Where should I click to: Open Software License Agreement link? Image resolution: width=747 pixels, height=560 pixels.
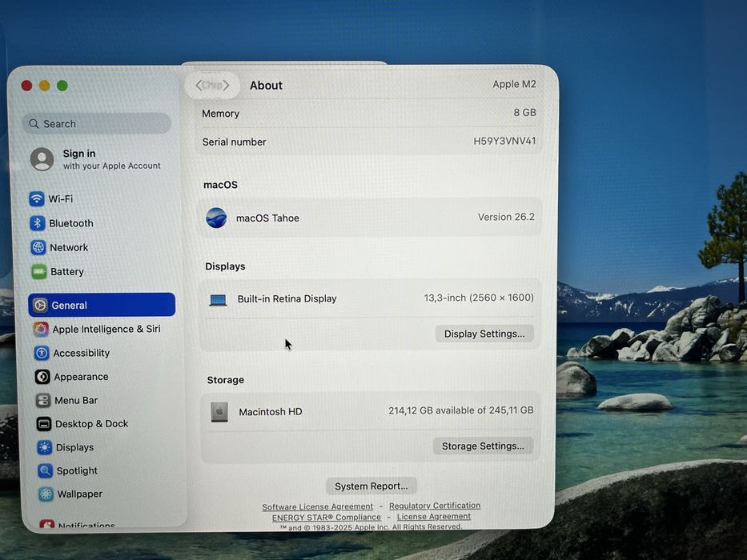(x=317, y=506)
